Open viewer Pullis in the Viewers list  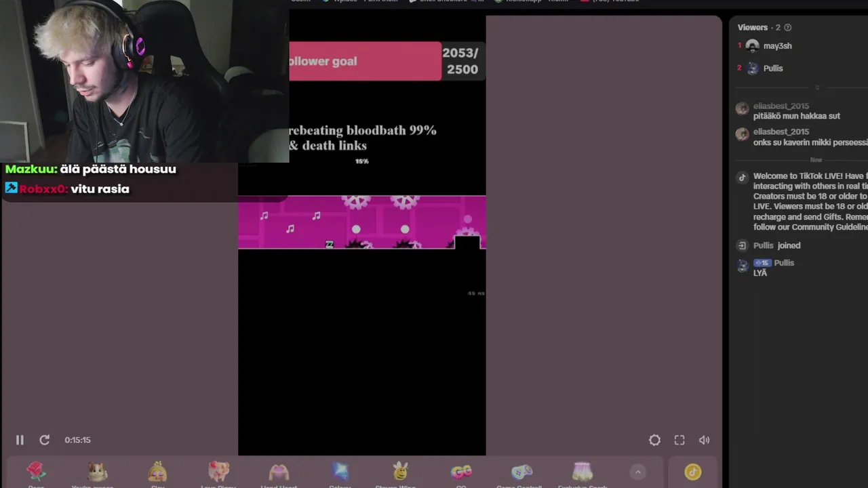pyautogui.click(x=773, y=68)
